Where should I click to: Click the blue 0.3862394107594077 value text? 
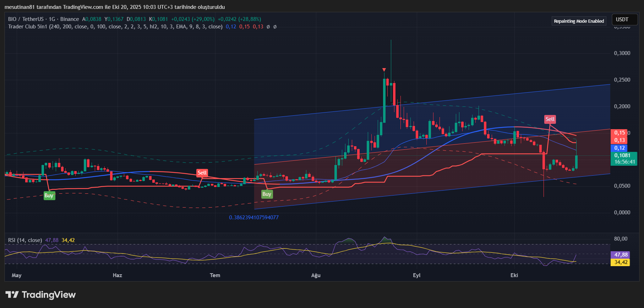(x=253, y=218)
